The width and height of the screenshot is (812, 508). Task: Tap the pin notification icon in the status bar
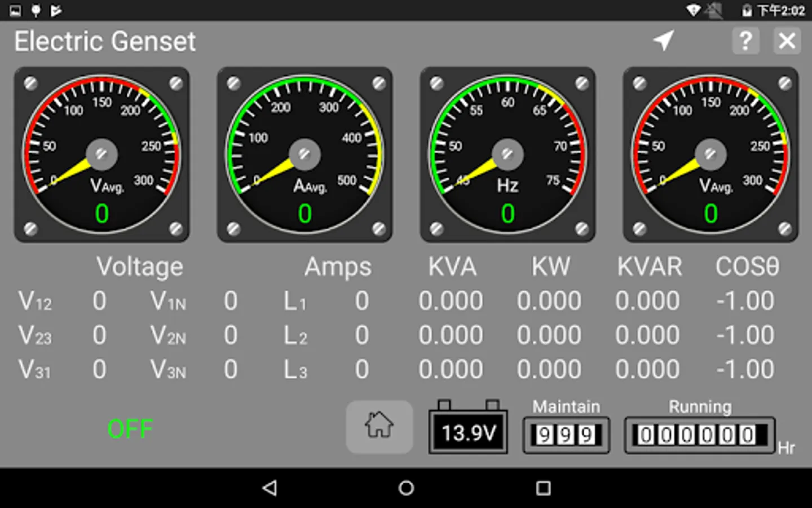[x=36, y=10]
